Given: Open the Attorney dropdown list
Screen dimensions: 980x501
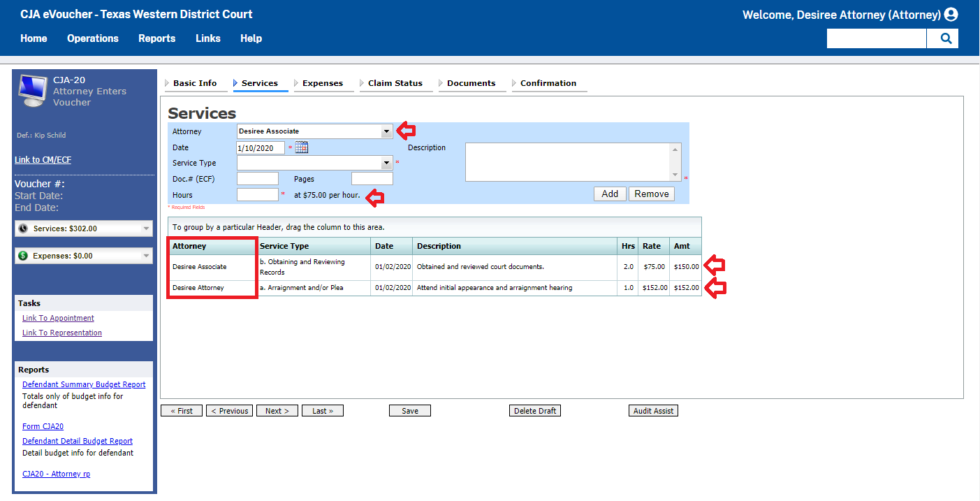Looking at the screenshot, I should pos(386,131).
